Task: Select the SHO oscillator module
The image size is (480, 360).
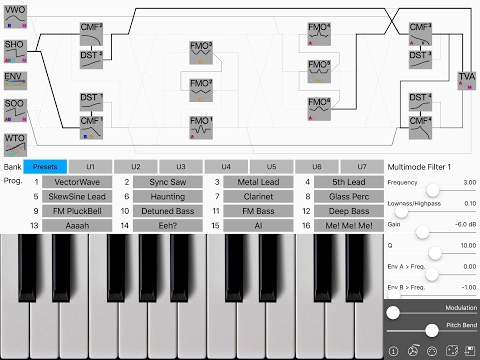Action: 15,51
